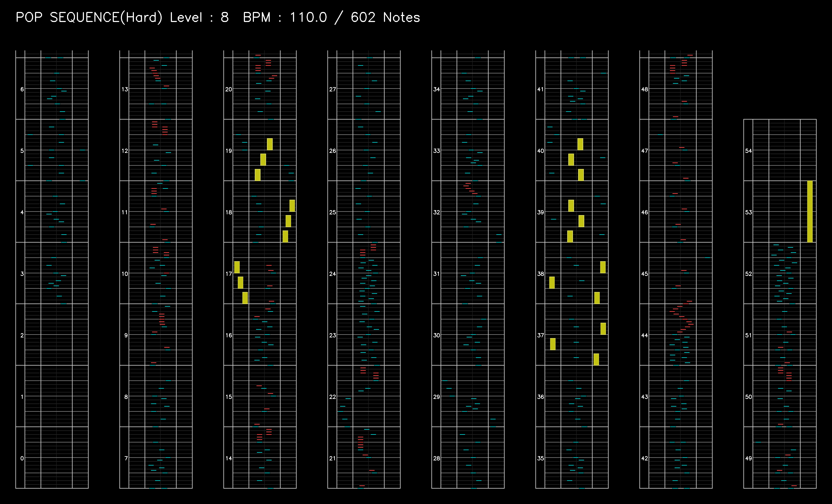Click measure number 20 label
The width and height of the screenshot is (832, 504).
point(229,89)
